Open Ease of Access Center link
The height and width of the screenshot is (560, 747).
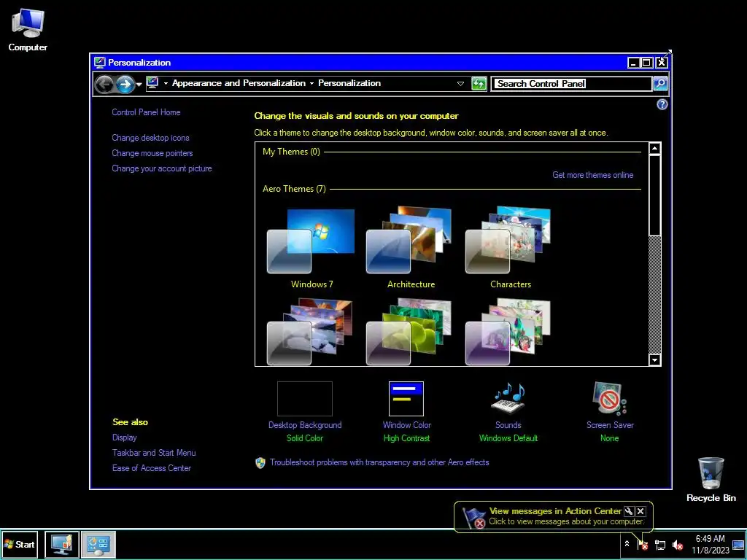coord(152,467)
